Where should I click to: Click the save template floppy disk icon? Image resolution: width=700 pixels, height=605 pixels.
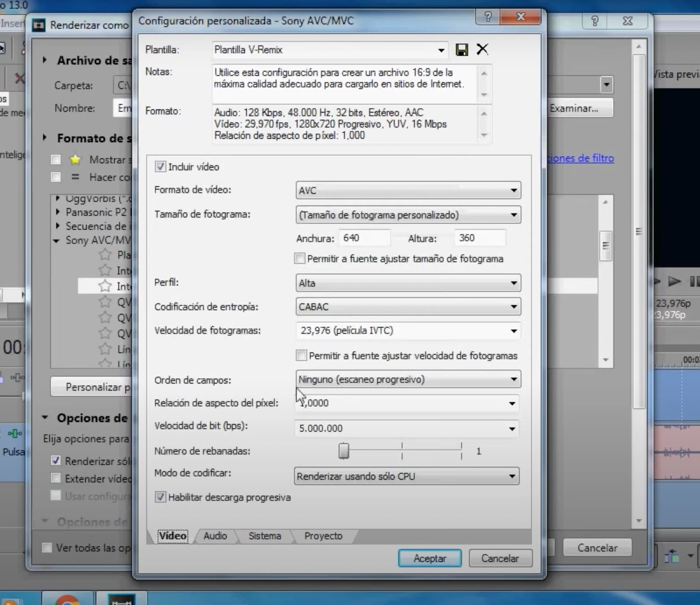pos(461,50)
